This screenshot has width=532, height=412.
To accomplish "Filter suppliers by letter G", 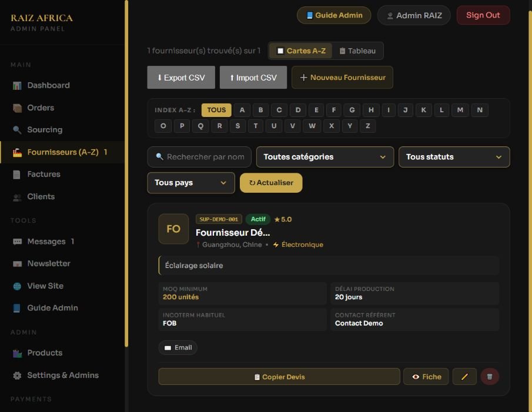I will (x=352, y=110).
